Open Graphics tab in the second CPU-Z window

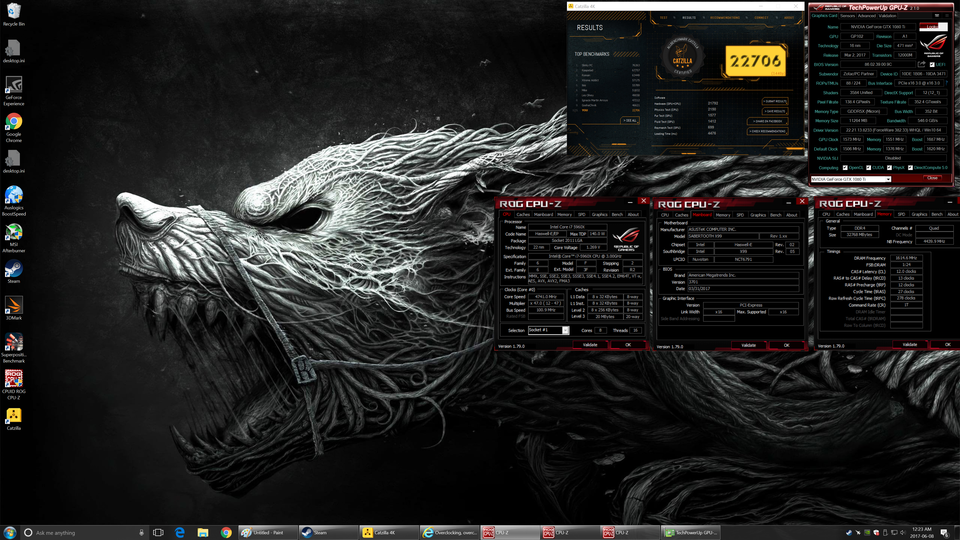coord(758,215)
